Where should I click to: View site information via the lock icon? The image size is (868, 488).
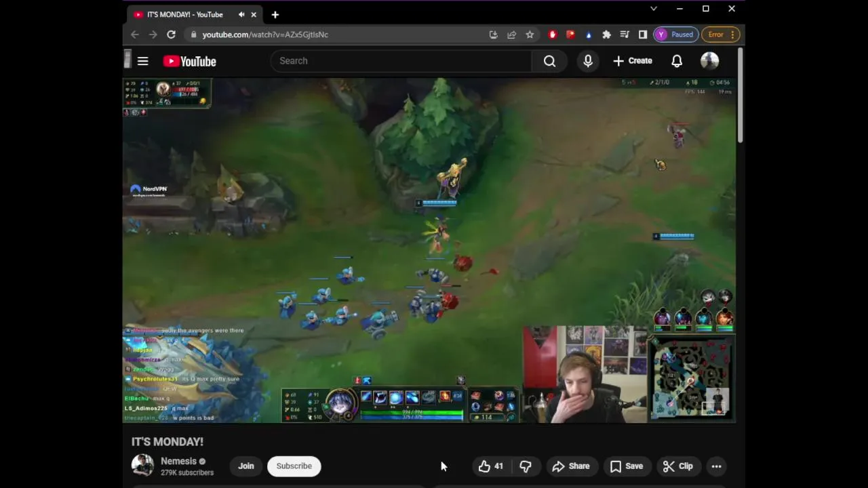[x=194, y=35]
